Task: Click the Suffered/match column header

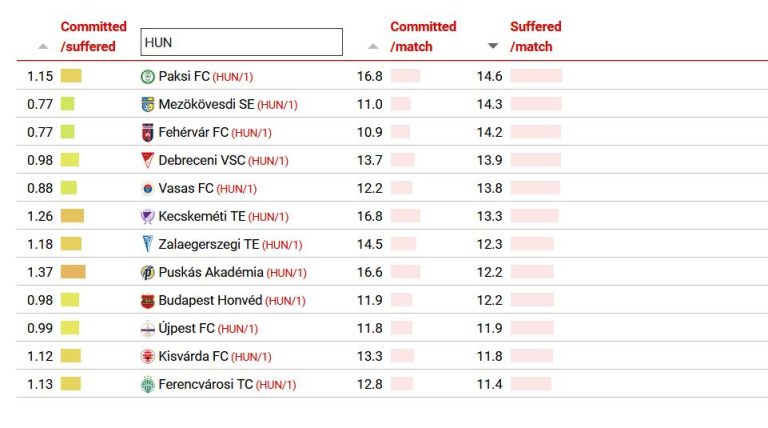Action: click(x=535, y=36)
